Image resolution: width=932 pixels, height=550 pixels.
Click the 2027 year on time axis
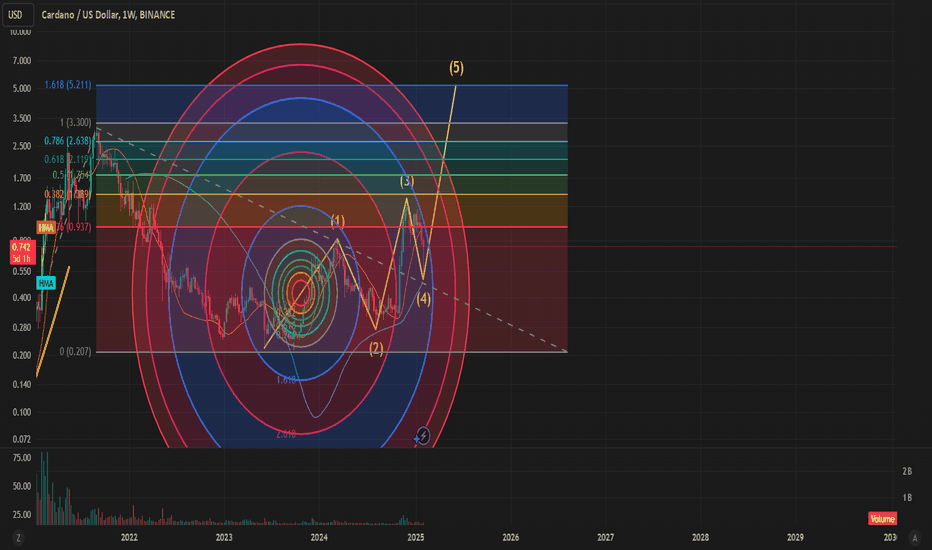pyautogui.click(x=606, y=538)
